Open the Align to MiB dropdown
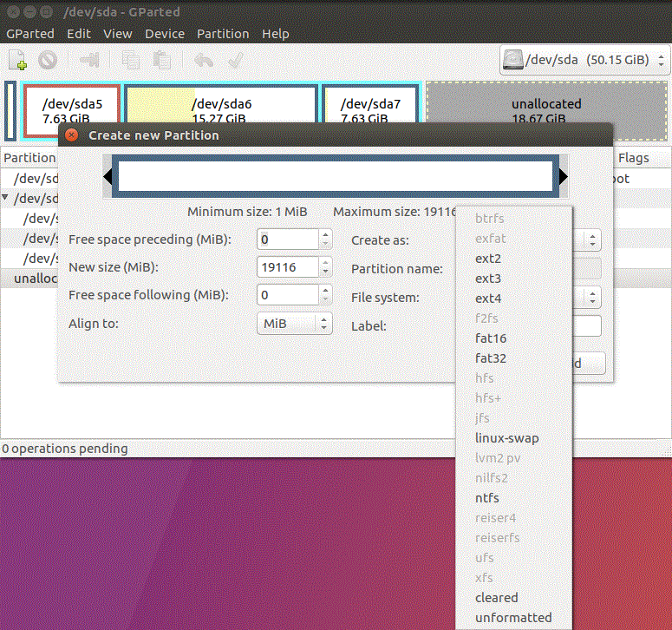672x630 pixels. coord(295,324)
